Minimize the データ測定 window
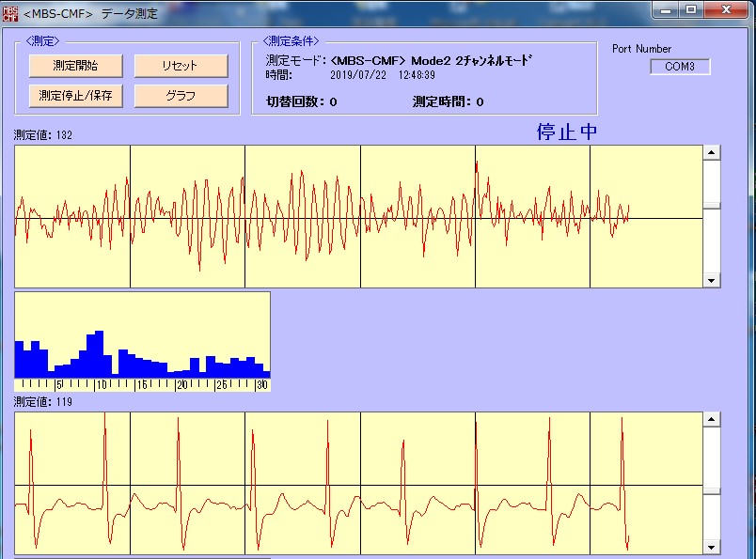Viewport: 756px width, 559px height. tap(667, 10)
